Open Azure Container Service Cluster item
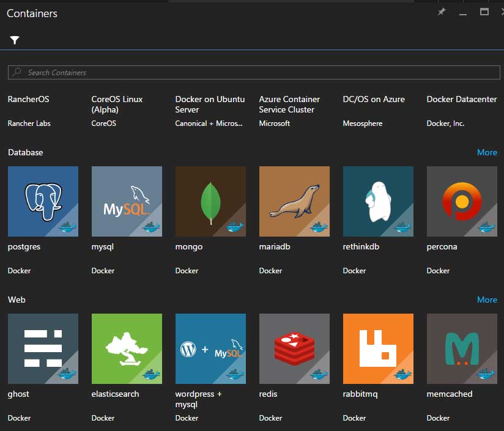 tap(289, 105)
